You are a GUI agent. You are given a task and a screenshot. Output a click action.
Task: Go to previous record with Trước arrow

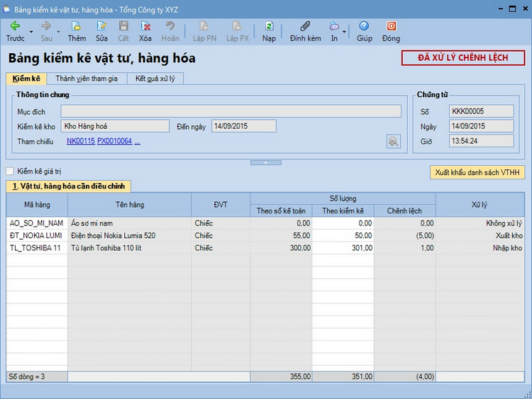pos(15,26)
